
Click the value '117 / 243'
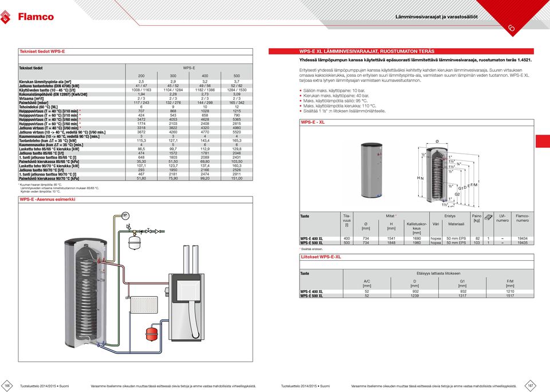(x=142, y=103)
